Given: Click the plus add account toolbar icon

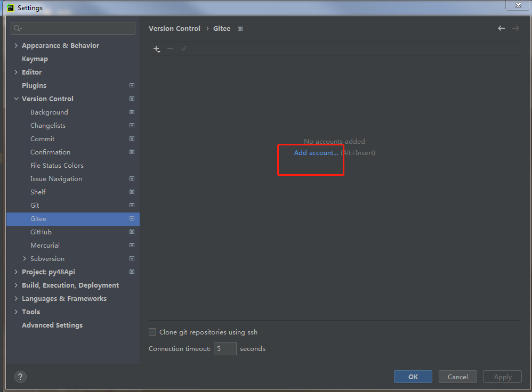Looking at the screenshot, I should click(x=156, y=49).
